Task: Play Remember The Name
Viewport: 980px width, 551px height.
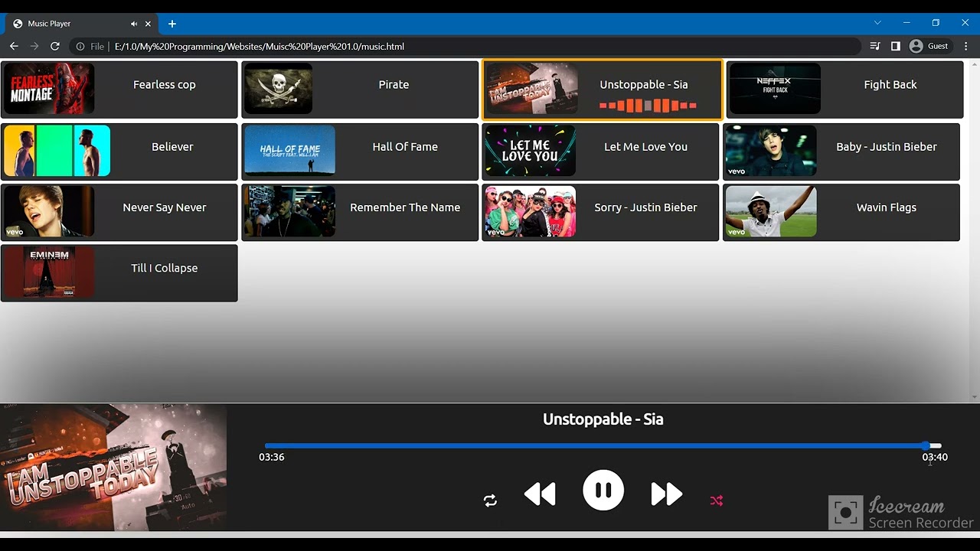Action: point(360,212)
